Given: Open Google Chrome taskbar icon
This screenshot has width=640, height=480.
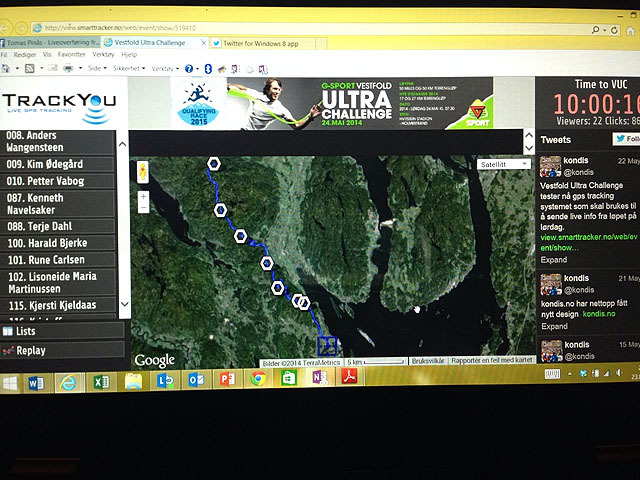Looking at the screenshot, I should 258,379.
